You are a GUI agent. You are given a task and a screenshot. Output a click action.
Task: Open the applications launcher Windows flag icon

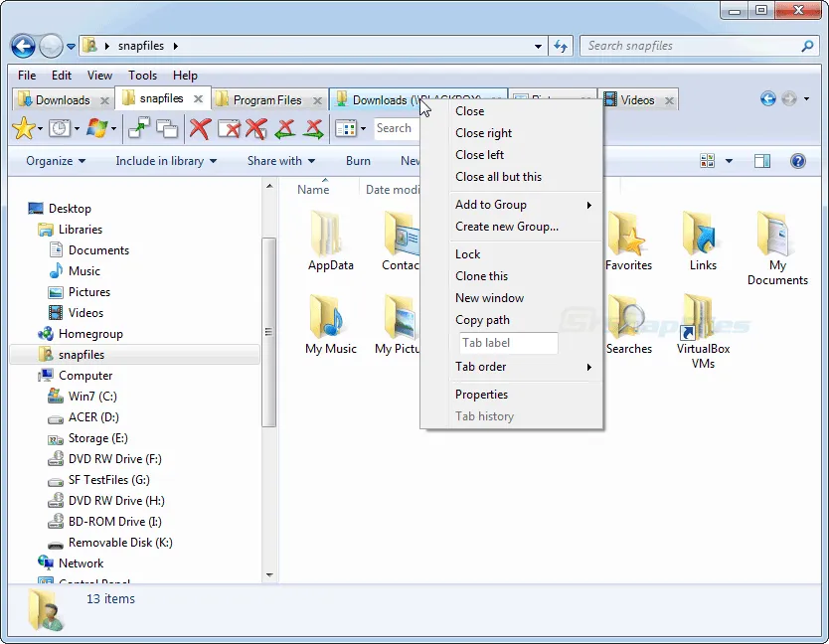point(96,128)
